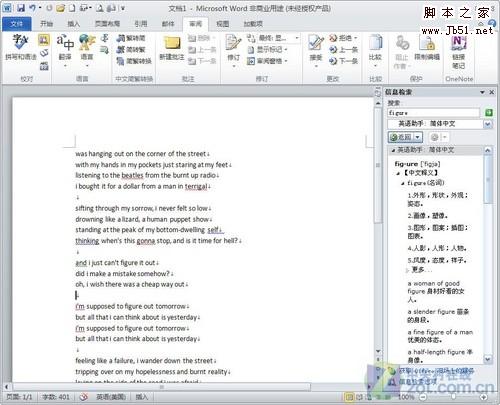Screen dimensions: 500x405
Task: Click the search input field containing 'figure'
Action: pos(433,113)
